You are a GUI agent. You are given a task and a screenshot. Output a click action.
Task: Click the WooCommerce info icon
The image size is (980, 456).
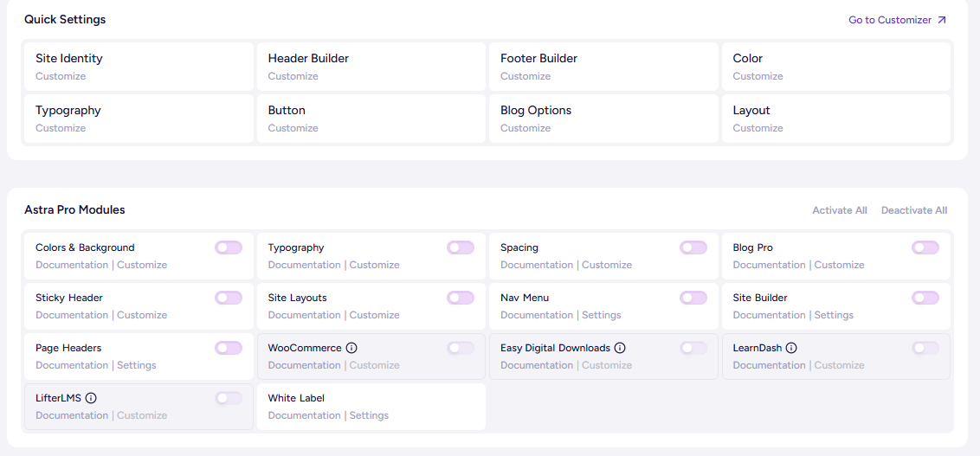[351, 348]
